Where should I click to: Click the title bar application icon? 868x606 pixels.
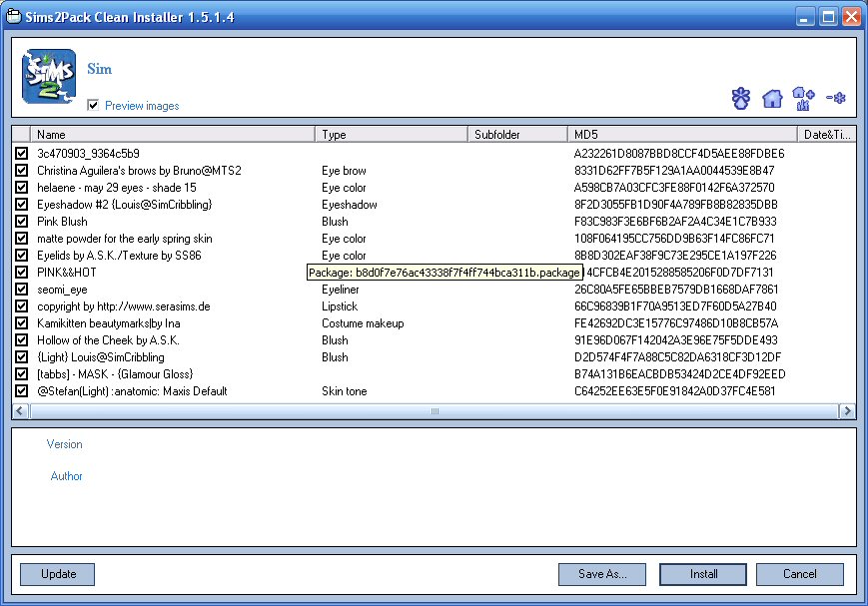pyautogui.click(x=14, y=16)
